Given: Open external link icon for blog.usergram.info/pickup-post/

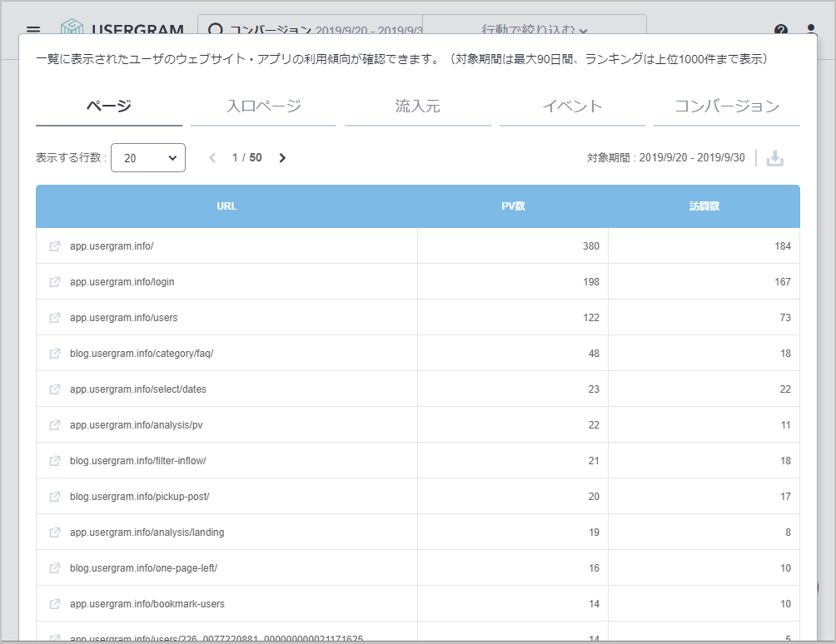Looking at the screenshot, I should [x=55, y=497].
